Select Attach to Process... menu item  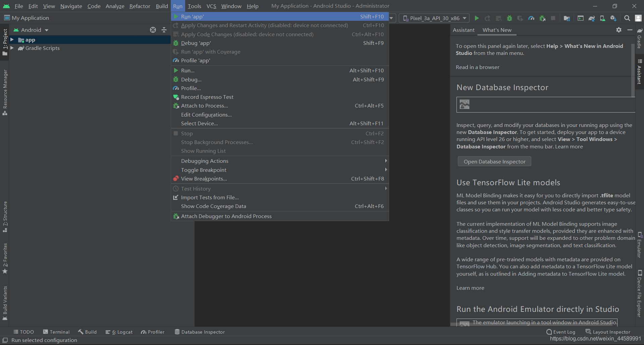[x=280, y=106]
